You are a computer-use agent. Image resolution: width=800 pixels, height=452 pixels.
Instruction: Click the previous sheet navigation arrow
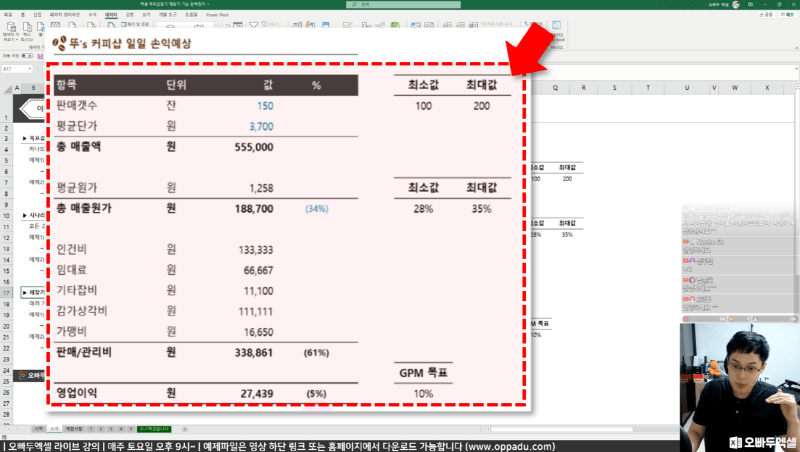point(8,429)
